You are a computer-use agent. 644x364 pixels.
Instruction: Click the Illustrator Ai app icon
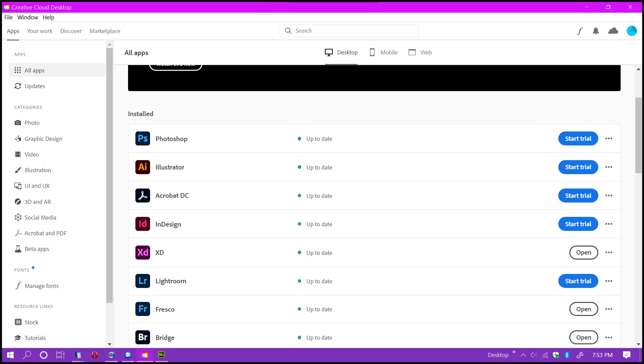[143, 167]
